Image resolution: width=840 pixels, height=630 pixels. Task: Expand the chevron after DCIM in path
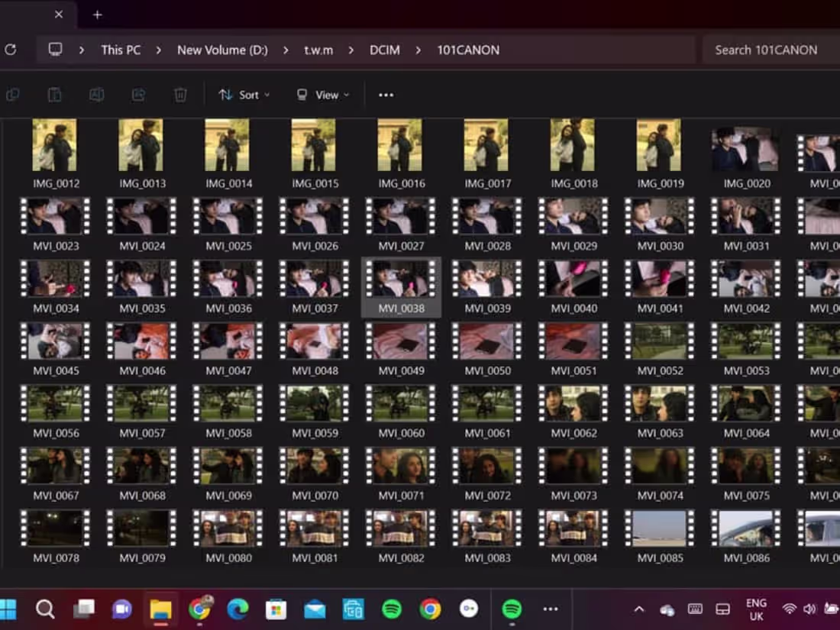pyautogui.click(x=418, y=50)
